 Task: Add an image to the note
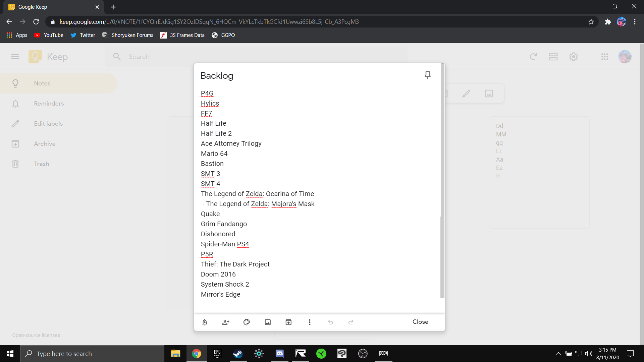tap(268, 322)
